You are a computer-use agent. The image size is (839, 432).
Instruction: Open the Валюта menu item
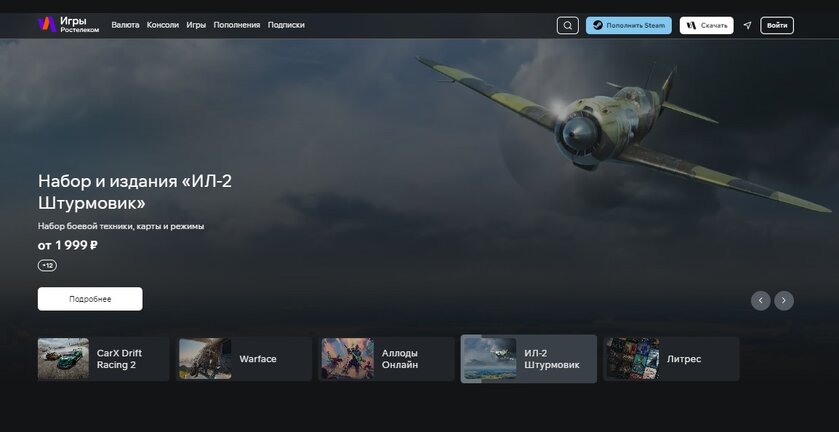point(125,25)
